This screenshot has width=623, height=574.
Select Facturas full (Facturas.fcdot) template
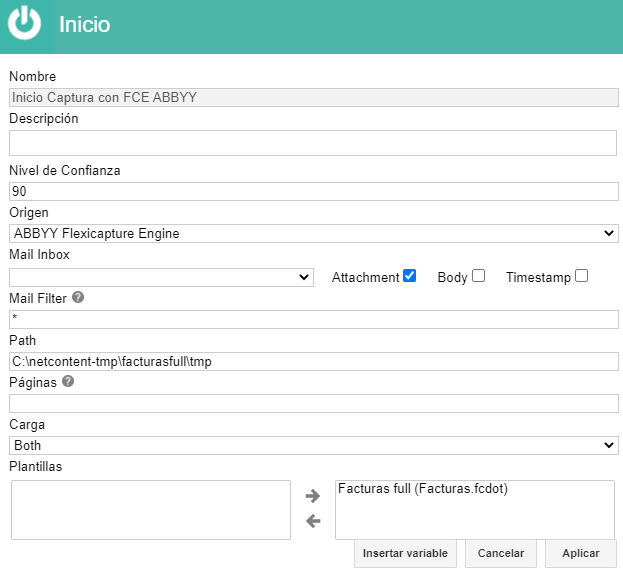(423, 488)
